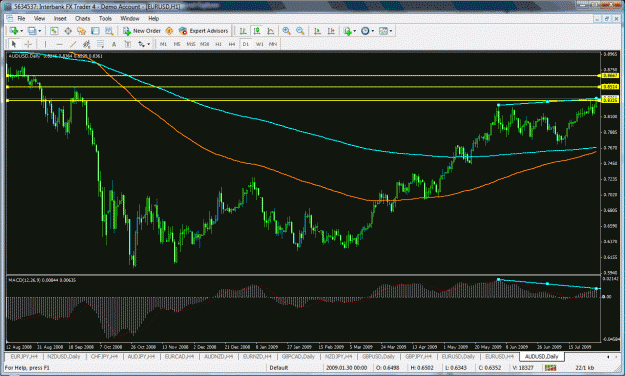The image size is (625, 376).
Task: Select the Equidistant Channel tool
Action: [86, 44]
